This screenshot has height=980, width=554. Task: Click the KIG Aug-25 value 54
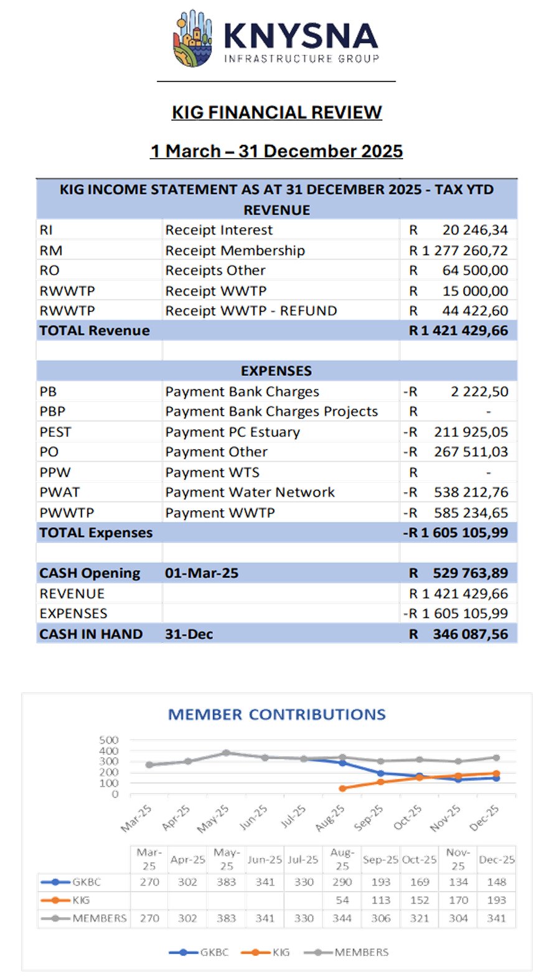(342, 900)
